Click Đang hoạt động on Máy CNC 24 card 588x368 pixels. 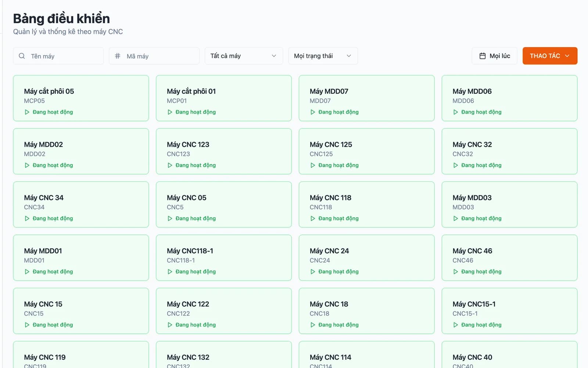pyautogui.click(x=338, y=272)
